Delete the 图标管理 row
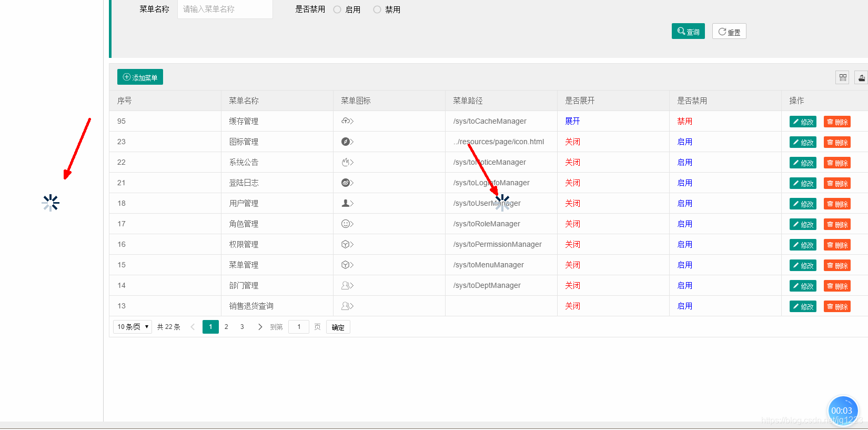The image size is (868, 430). tap(837, 142)
